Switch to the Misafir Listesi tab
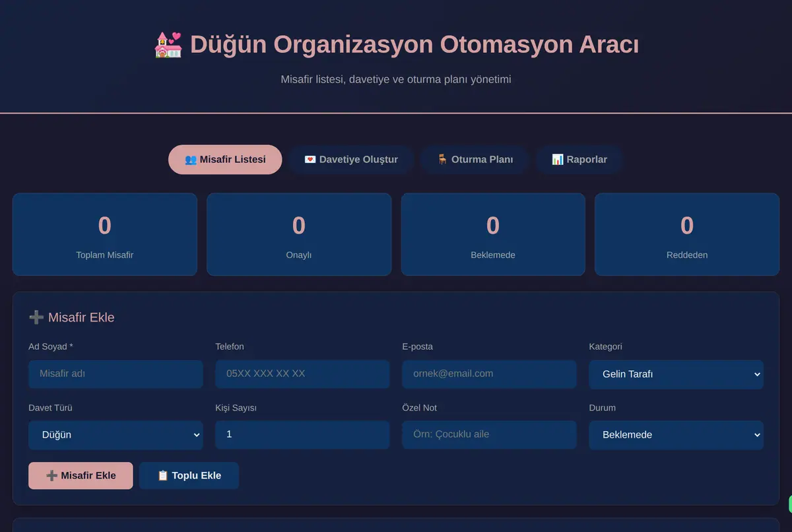Image resolution: width=792 pixels, height=532 pixels. [225, 160]
